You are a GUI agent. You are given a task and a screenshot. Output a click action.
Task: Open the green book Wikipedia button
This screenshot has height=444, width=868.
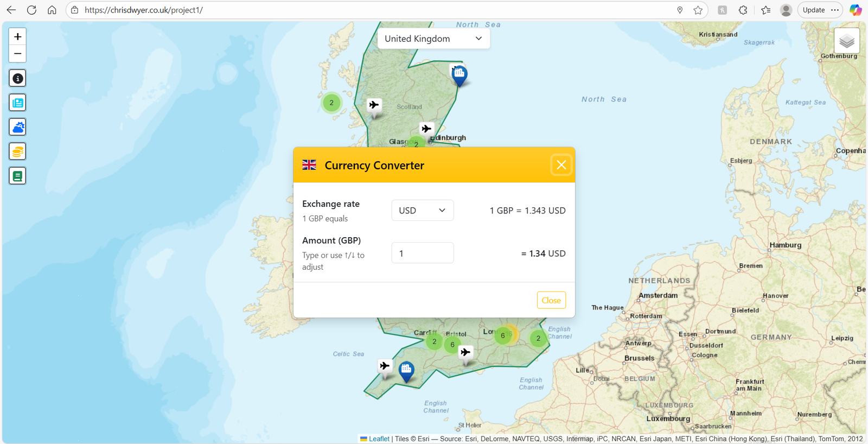click(x=17, y=176)
